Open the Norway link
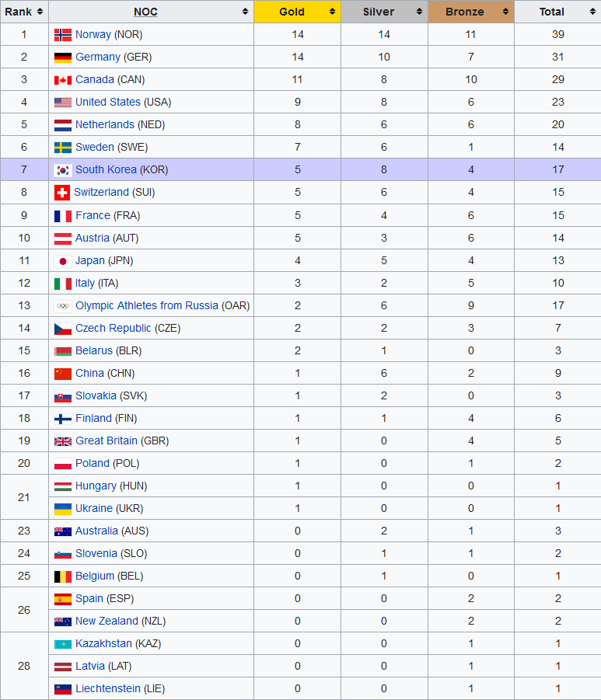Screen dimensions: 601x700 click(93, 34)
